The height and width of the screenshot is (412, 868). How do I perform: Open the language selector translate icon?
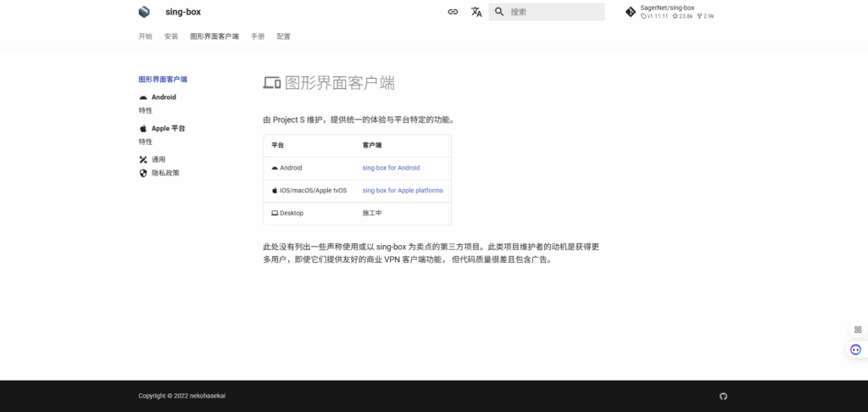pyautogui.click(x=476, y=12)
